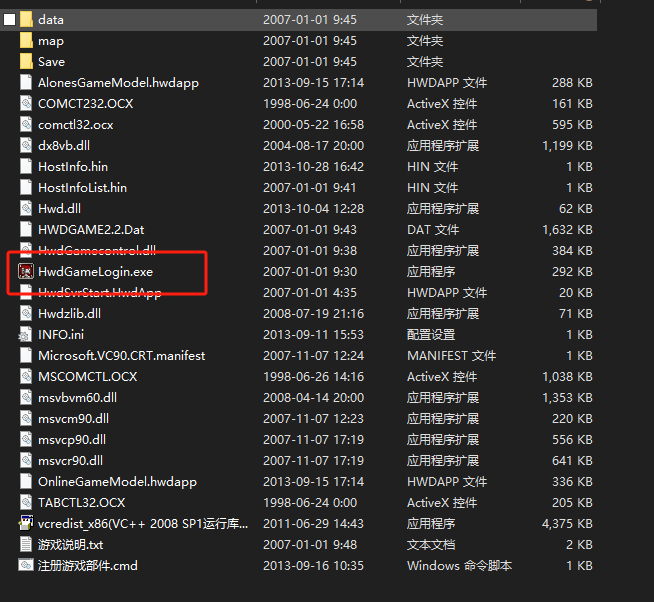Click the Save folder icon
654x602 pixels.
point(26,62)
